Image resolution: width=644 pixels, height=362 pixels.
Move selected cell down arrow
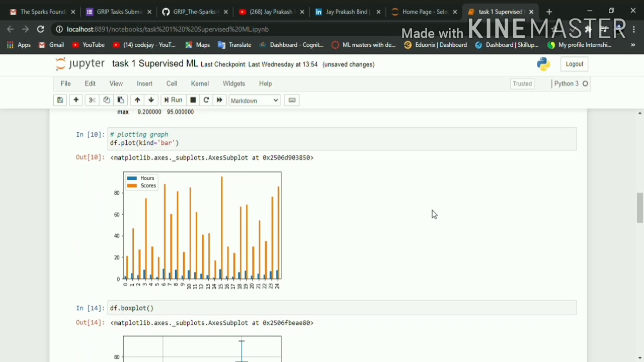tap(151, 100)
